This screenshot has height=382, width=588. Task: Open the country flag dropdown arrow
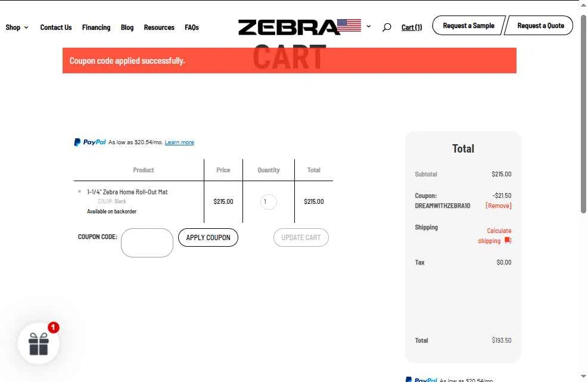tap(369, 26)
